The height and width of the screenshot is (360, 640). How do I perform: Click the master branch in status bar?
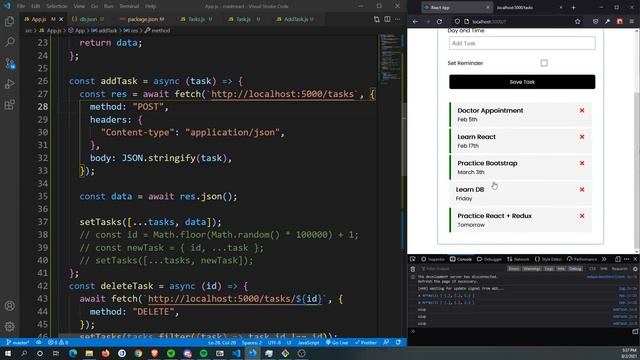[x=18, y=342]
